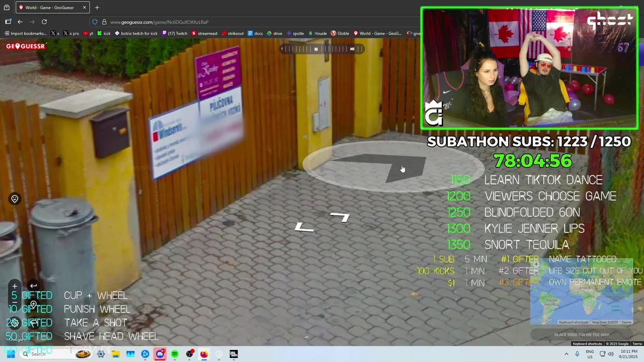Return to start with the back-arrow icon

coord(33,286)
